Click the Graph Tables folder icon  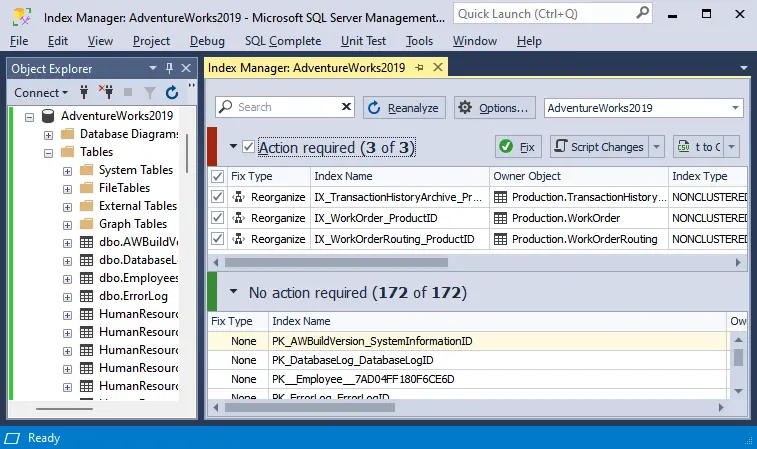click(86, 224)
